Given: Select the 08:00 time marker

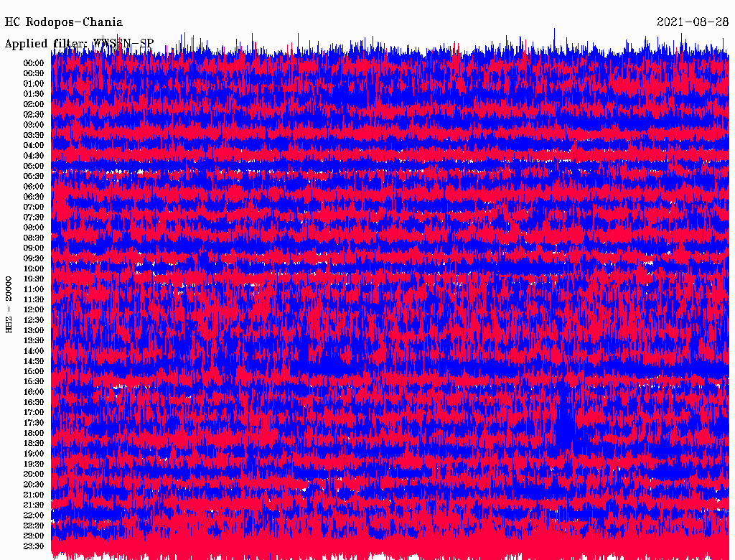Looking at the screenshot, I should point(34,228).
